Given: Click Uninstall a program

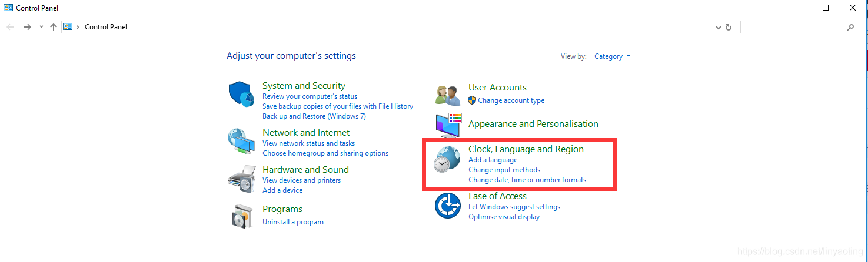Looking at the screenshot, I should tap(293, 222).
